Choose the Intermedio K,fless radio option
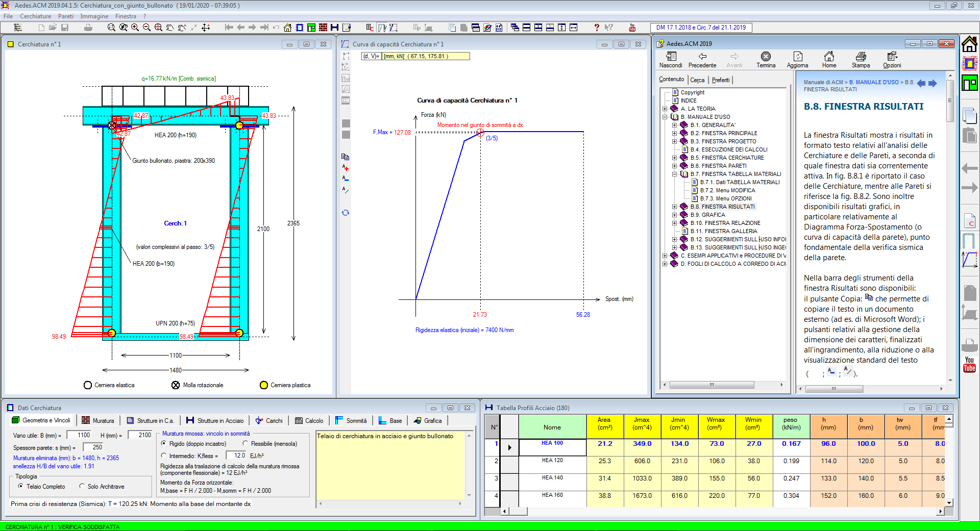 [x=164, y=456]
